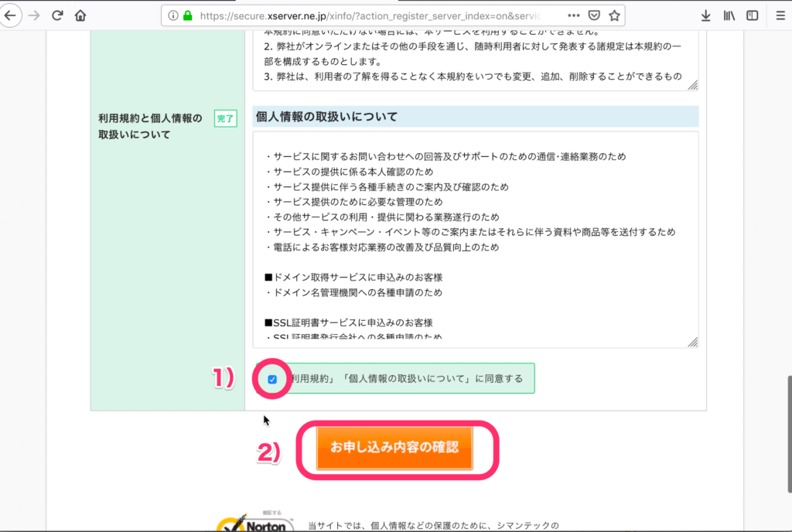This screenshot has width=792, height=532.
Task: Click the お申し込み内容の確認 button
Action: pyautogui.click(x=394, y=449)
